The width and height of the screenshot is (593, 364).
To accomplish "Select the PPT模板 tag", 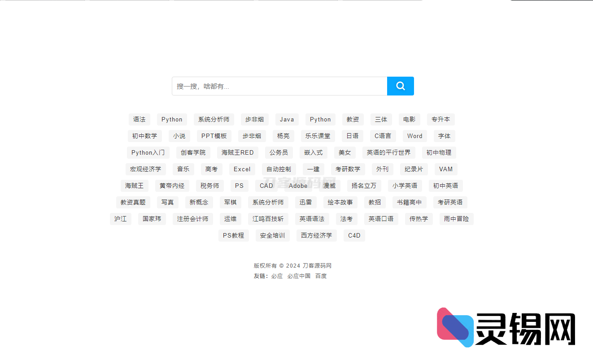I will [x=214, y=136].
